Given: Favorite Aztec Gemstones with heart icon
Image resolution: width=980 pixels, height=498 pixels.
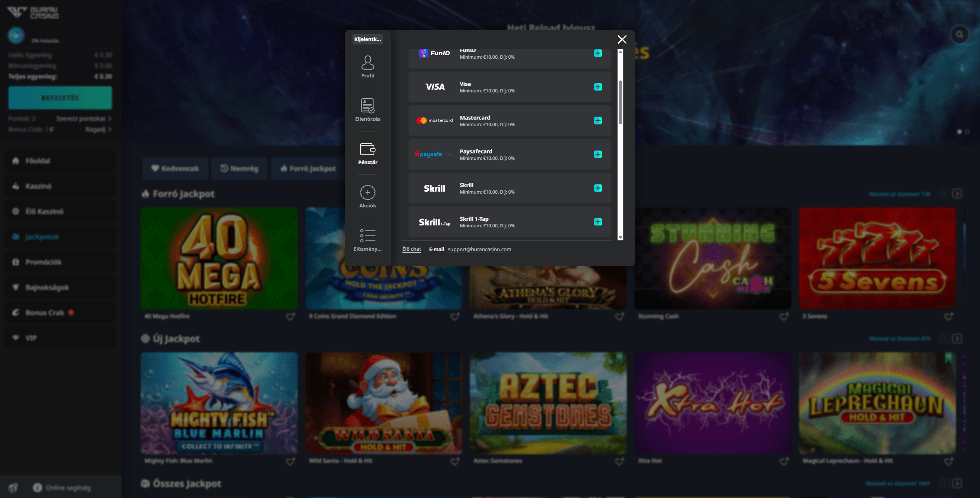Looking at the screenshot, I should tap(619, 461).
